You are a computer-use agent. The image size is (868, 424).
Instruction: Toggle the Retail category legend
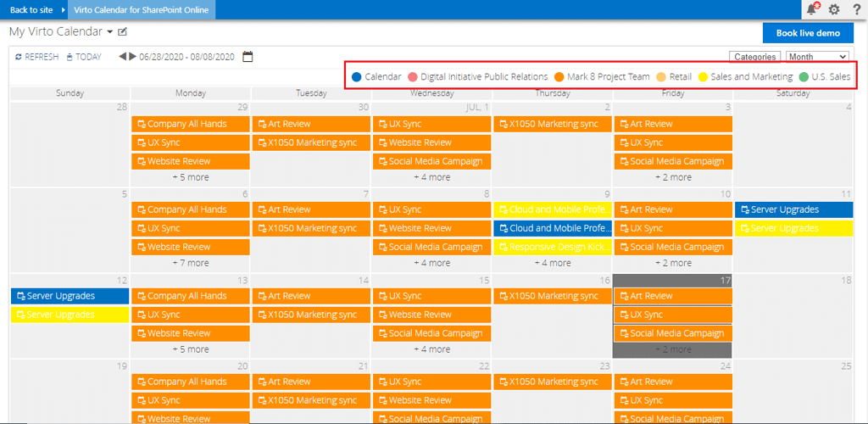pos(675,77)
